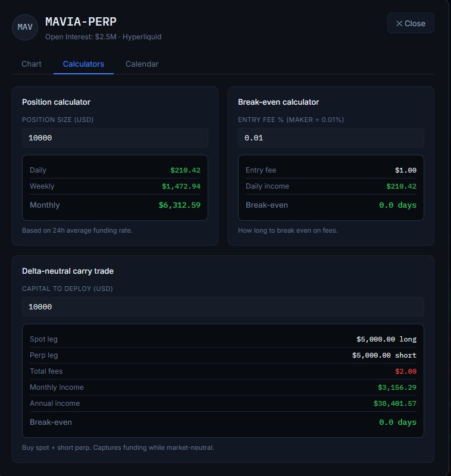Click the Total fees $2.00 value
Viewport: 451px width, 476px height.
pos(406,371)
